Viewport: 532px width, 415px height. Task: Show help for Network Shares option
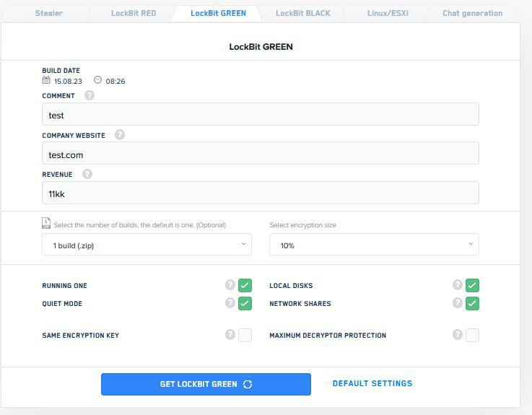[458, 302]
